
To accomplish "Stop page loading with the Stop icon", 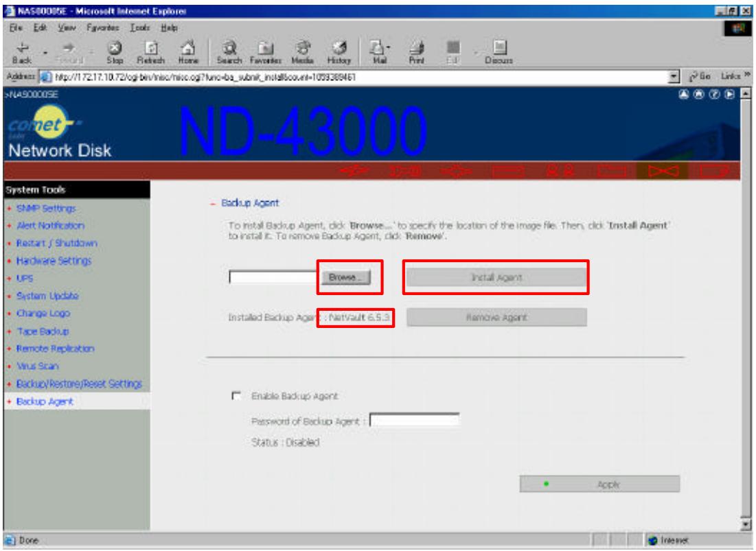I will pyautogui.click(x=115, y=52).
